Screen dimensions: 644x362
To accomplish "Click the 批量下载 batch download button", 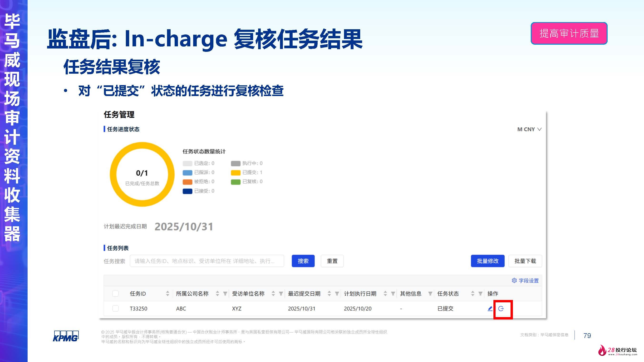I will point(525,261).
